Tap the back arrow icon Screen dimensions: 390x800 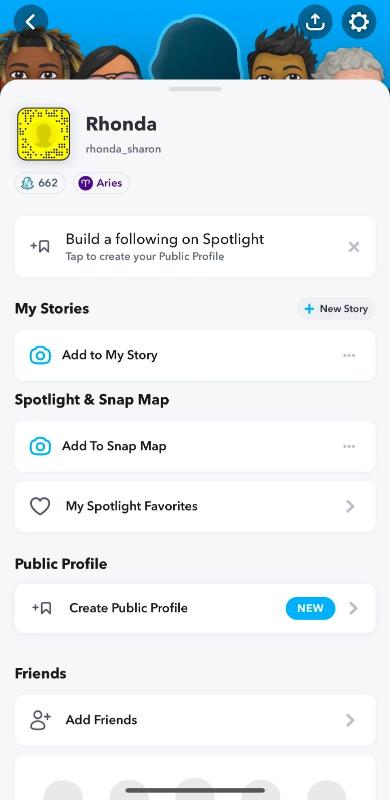tap(31, 21)
